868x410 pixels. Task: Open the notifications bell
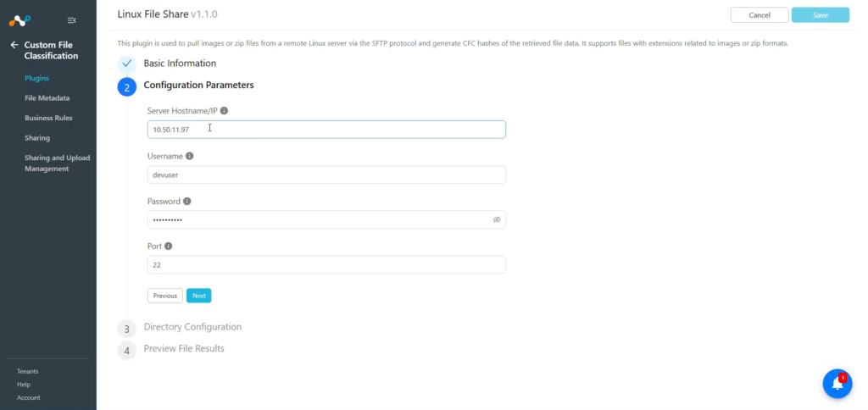(x=837, y=384)
